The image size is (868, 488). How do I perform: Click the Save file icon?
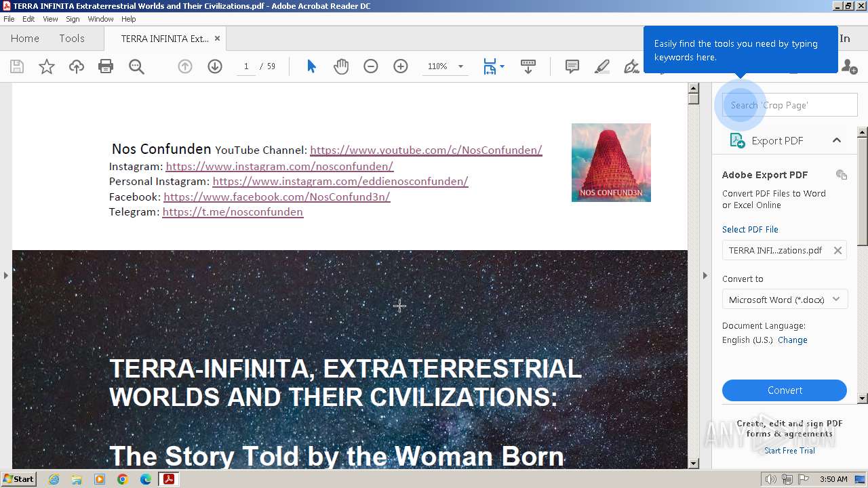coord(17,66)
